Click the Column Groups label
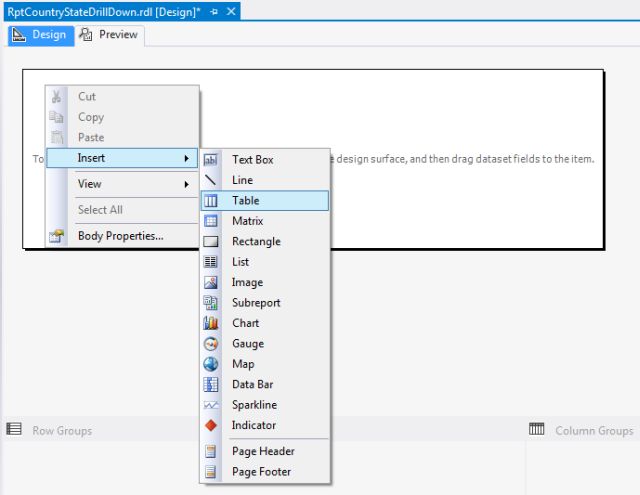640x495 pixels. coord(594,431)
